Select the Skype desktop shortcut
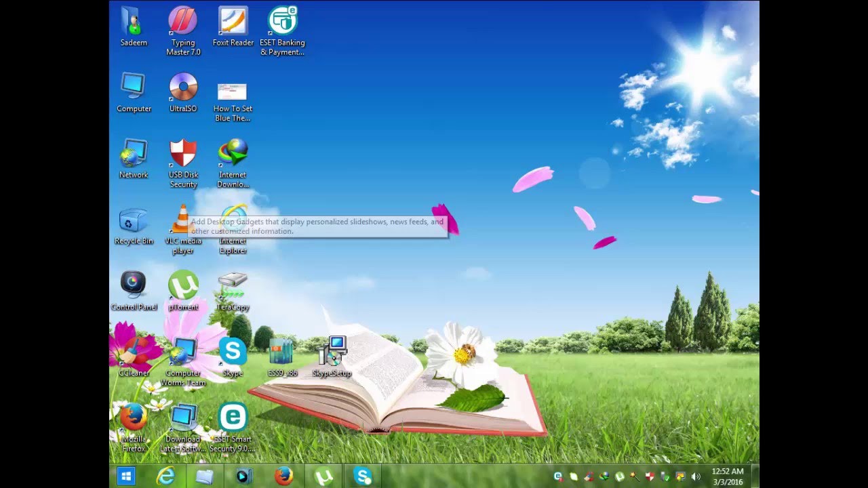 pyautogui.click(x=233, y=357)
